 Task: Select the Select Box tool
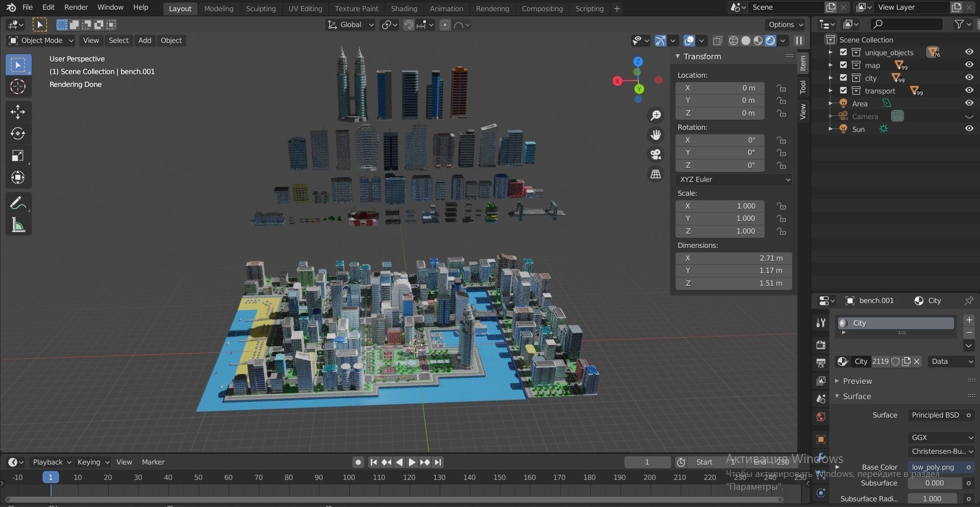tap(18, 65)
